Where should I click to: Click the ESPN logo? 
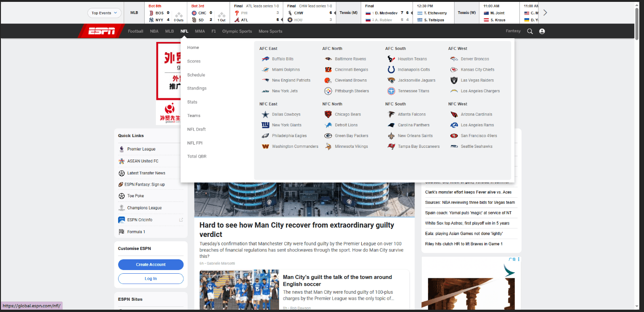point(101,31)
